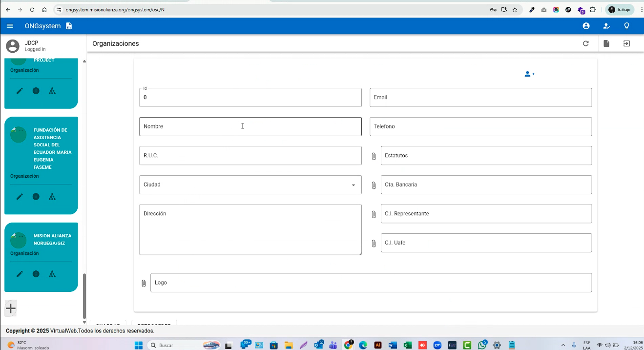
Task: Open the account profile icon in top bar
Action: click(586, 26)
